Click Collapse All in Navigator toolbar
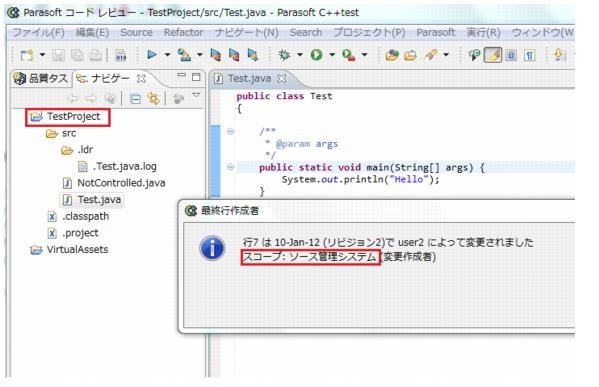The height and width of the screenshot is (387, 599). click(135, 99)
